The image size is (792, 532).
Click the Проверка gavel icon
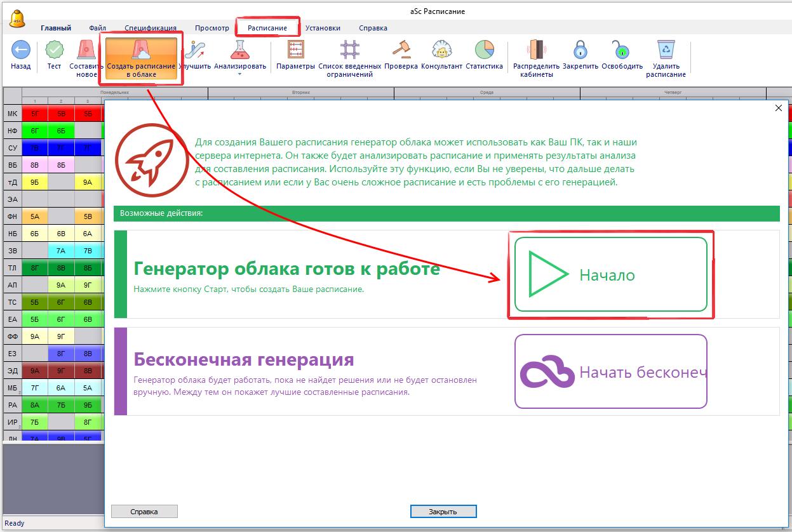401,51
